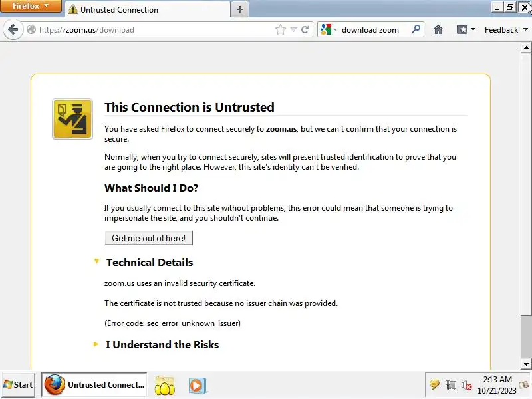Go to the Home page icon
This screenshot has width=532, height=399.
tap(438, 30)
